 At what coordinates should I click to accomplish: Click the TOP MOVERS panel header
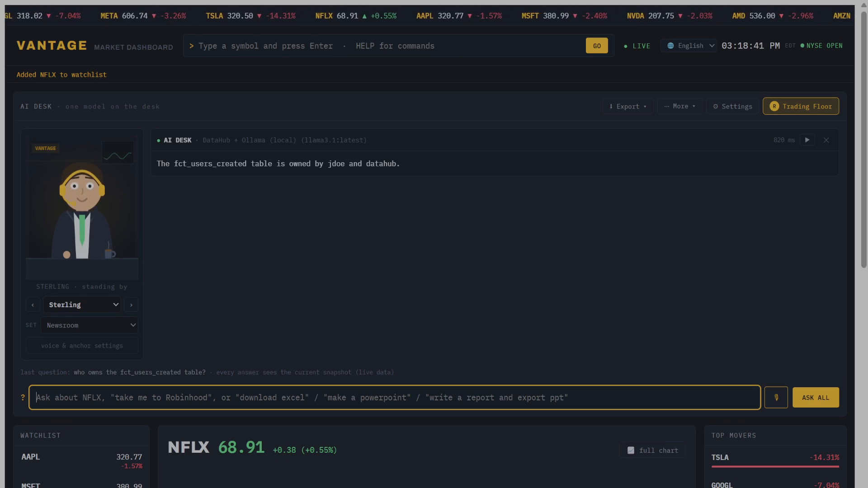tap(734, 436)
